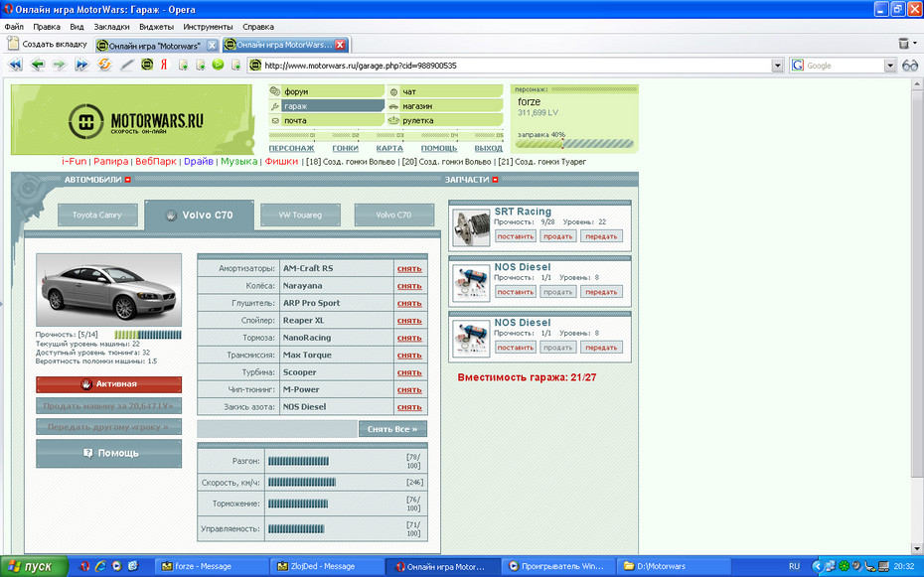
Task: Click продать for SRT Racing part
Action: [x=558, y=236]
